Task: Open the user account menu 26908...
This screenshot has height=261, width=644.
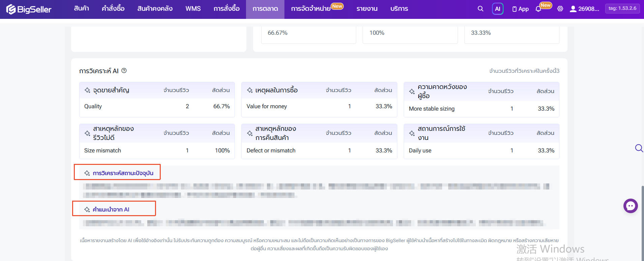Action: (x=584, y=9)
